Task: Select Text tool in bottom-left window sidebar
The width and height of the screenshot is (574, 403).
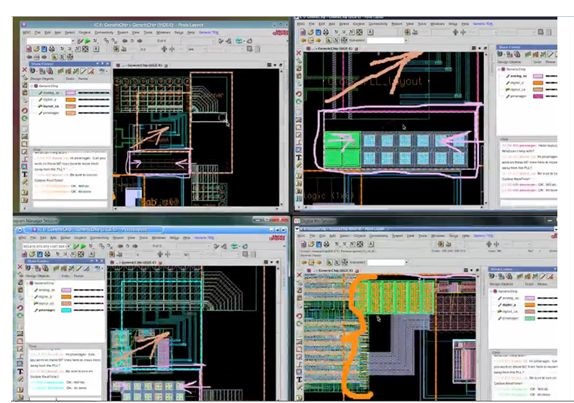Action: click(x=20, y=371)
